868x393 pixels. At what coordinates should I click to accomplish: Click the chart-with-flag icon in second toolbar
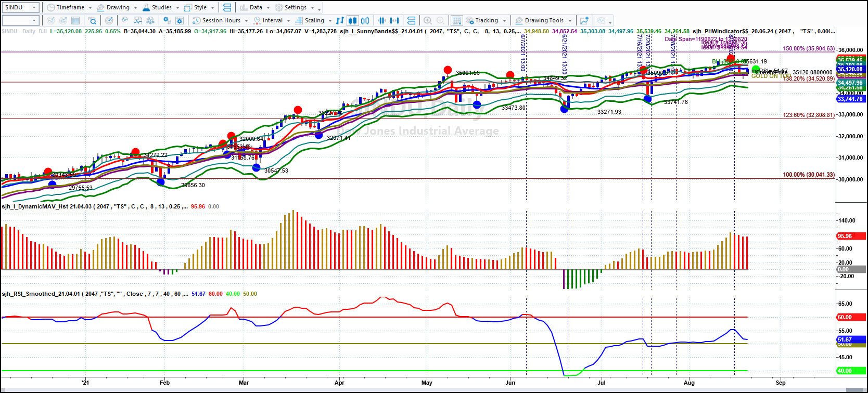[x=138, y=20]
